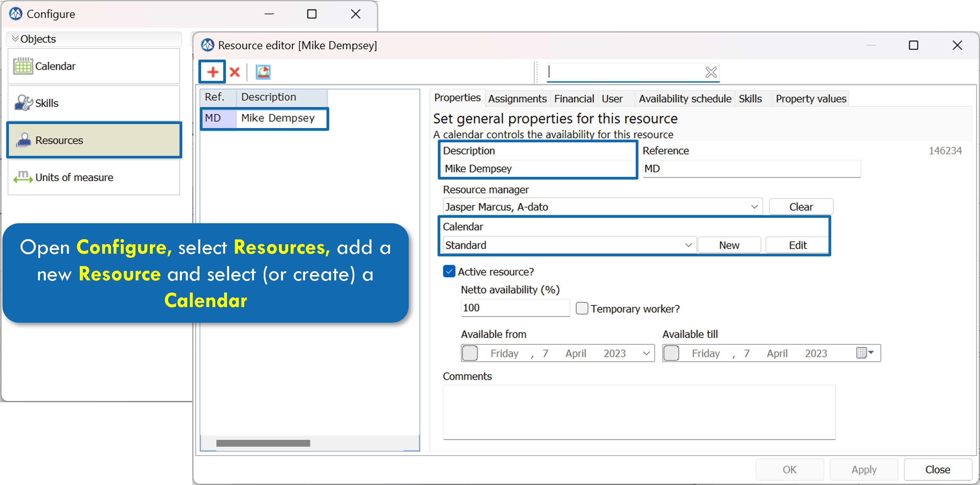Expand the Available from date dropdown
Image resolution: width=980 pixels, height=485 pixels.
pos(646,353)
